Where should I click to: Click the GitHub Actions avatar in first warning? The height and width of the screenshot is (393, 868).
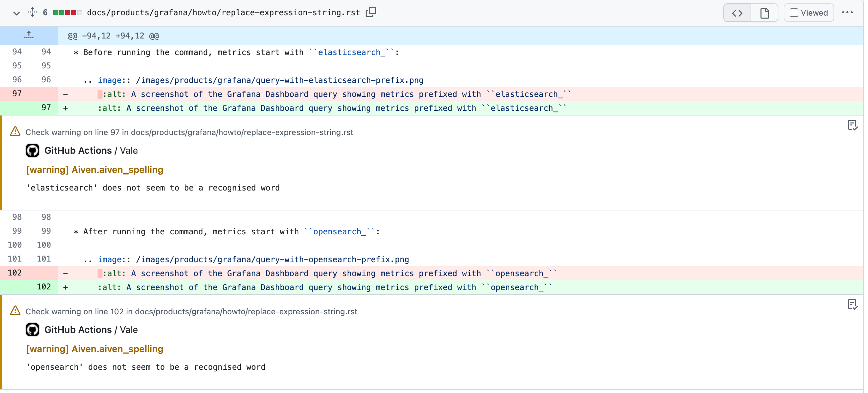click(x=32, y=150)
